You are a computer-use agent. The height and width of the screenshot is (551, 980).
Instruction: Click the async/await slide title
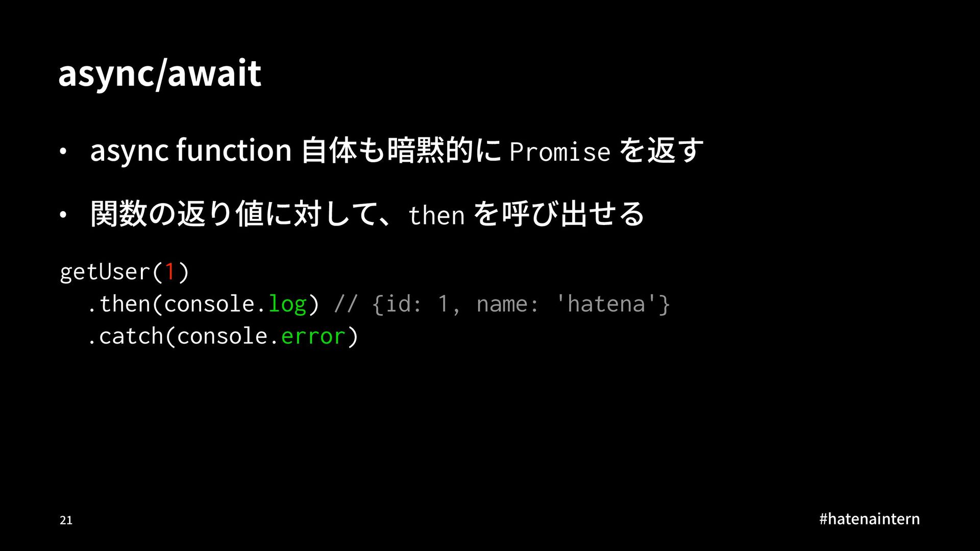(160, 73)
